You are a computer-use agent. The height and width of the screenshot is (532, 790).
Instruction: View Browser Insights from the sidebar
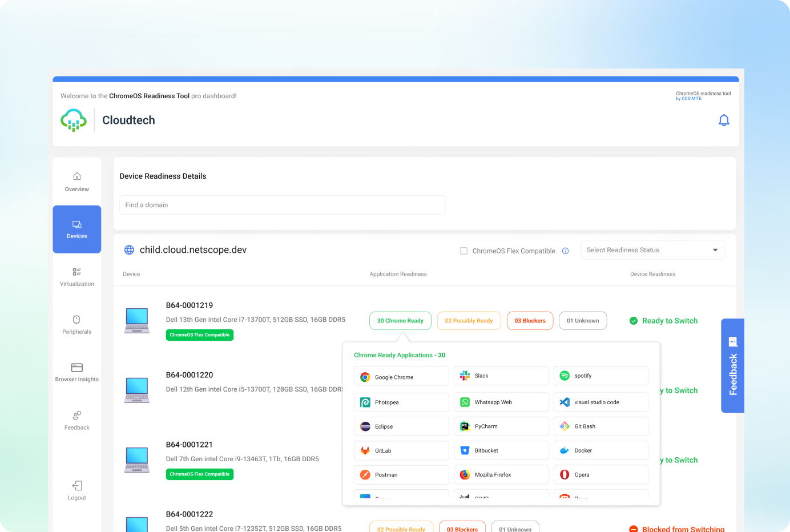point(76,373)
